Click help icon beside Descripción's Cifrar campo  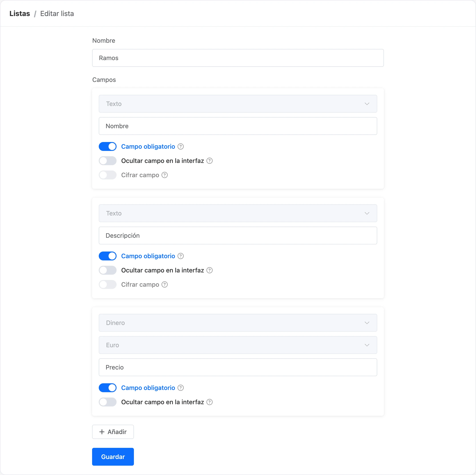[165, 284]
